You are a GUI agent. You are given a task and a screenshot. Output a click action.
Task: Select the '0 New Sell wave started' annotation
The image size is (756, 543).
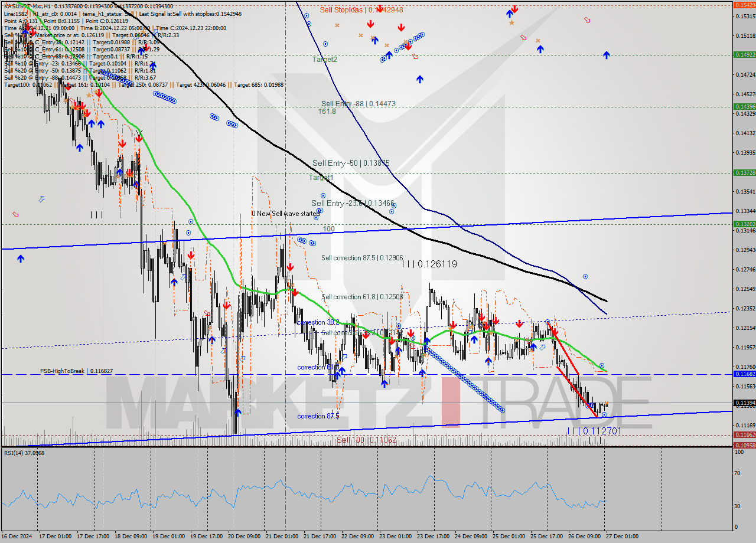[x=285, y=214]
